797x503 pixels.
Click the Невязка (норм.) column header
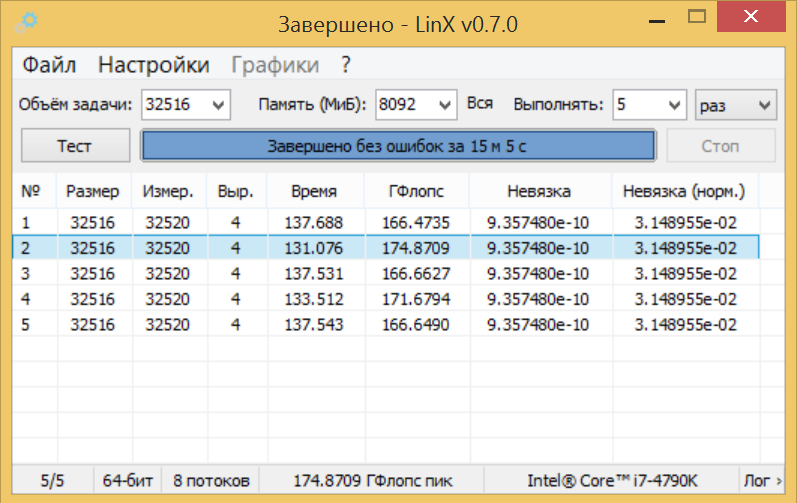684,191
